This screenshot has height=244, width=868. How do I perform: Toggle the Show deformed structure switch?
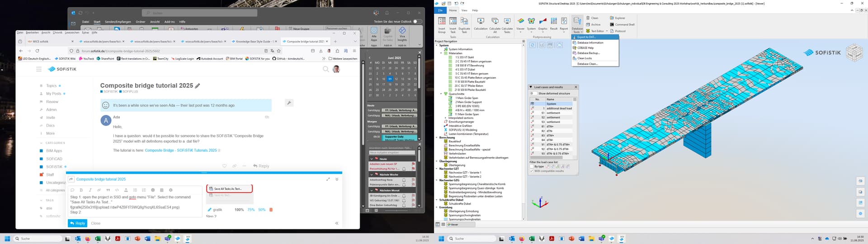click(533, 94)
